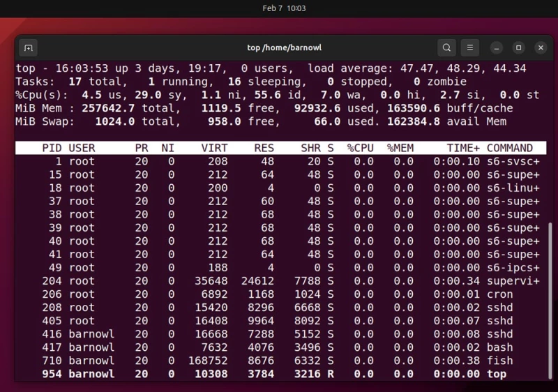Click the barnowl user in PID 416 row
The height and width of the screenshot is (392, 558).
[x=91, y=334]
